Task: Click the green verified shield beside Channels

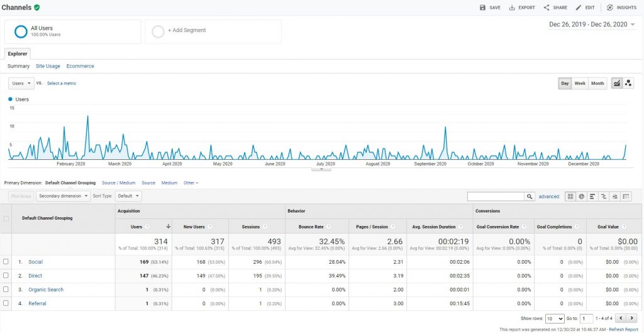Action: tap(37, 8)
